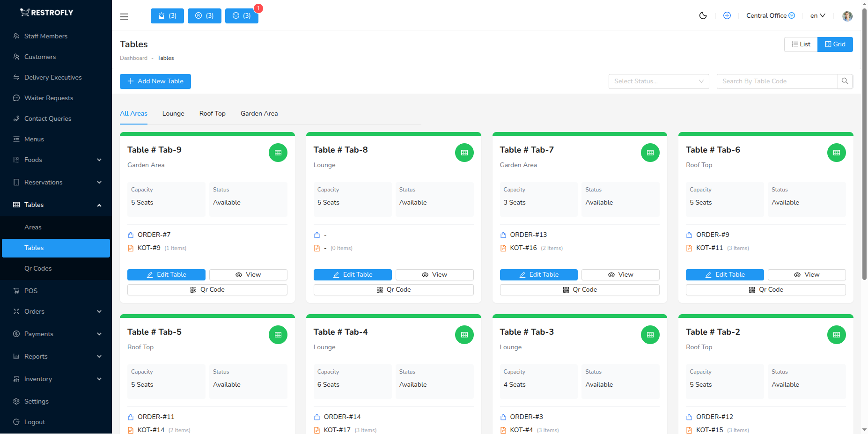
Task: Click Edit Table on Table Tab-7
Action: (x=538, y=274)
